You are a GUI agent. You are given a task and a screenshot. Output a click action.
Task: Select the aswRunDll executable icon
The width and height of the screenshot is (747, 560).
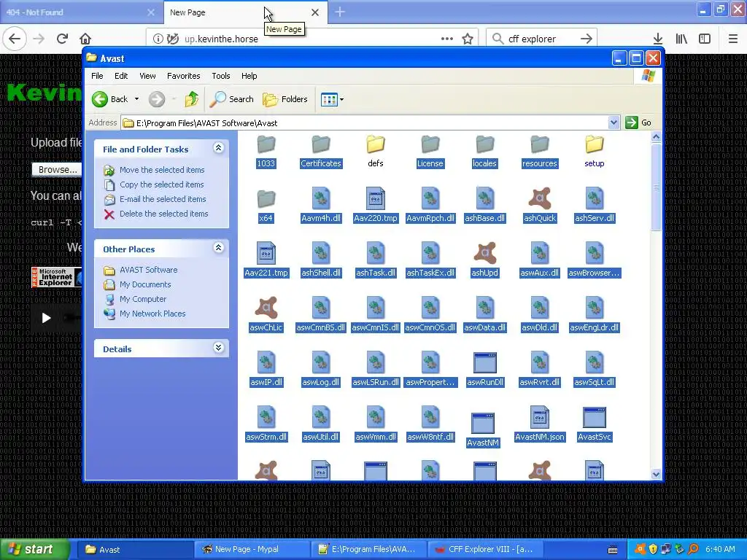tap(484, 363)
